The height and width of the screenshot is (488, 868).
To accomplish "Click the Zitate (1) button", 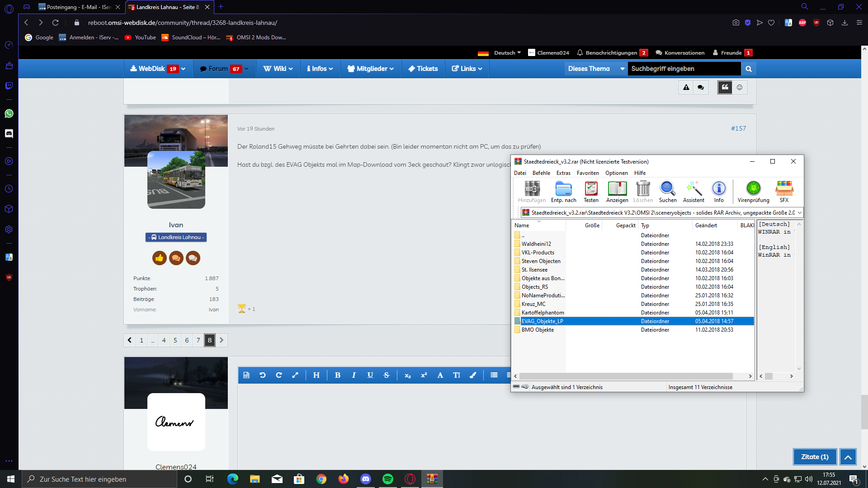I will point(815,457).
